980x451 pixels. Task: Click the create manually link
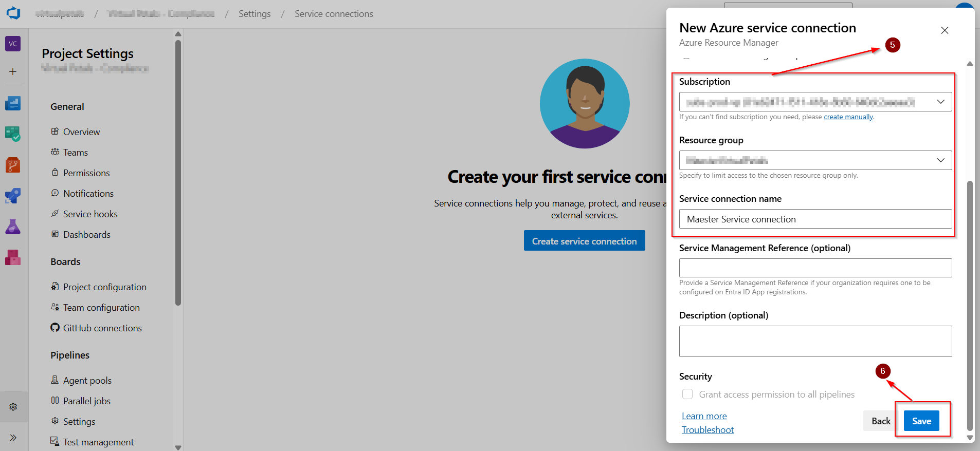click(848, 117)
